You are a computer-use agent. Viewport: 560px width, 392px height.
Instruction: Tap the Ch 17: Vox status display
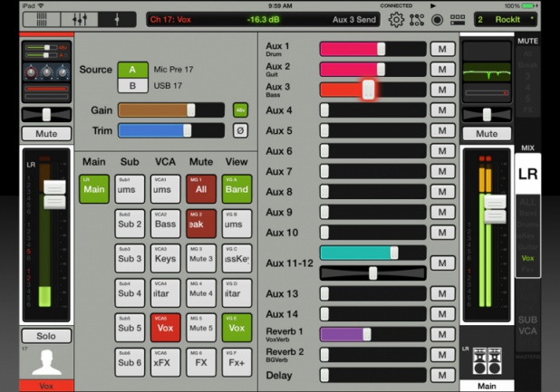[263, 20]
